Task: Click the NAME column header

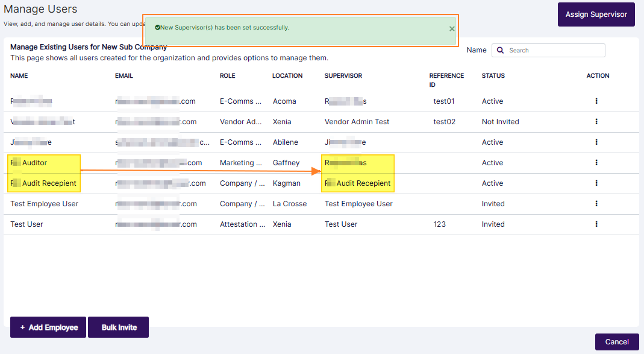Action: point(19,75)
